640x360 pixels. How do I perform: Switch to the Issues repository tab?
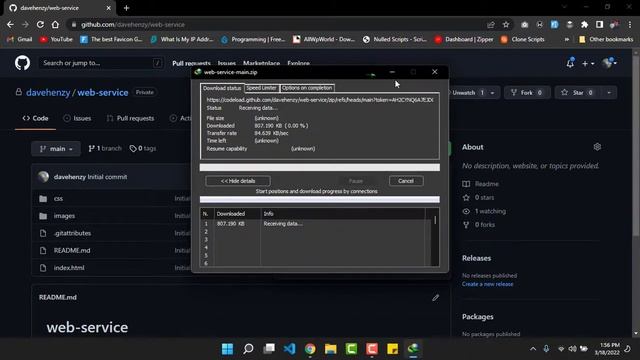77,118
